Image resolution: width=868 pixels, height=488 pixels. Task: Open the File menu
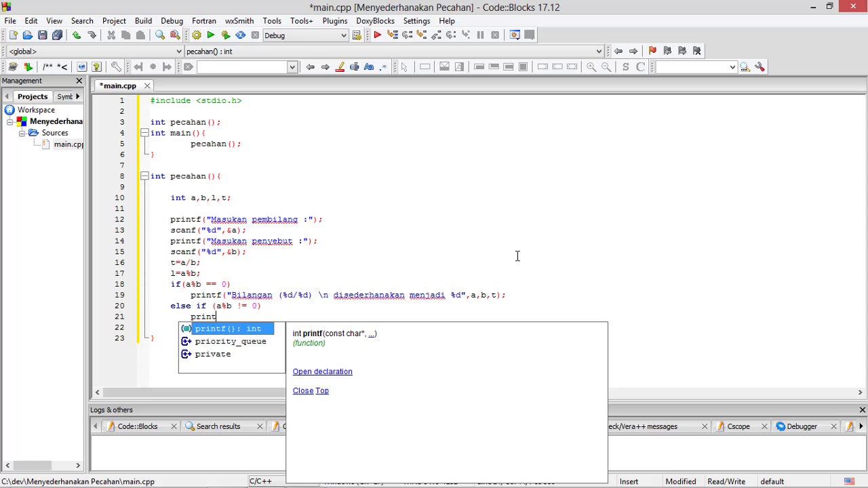pyautogui.click(x=10, y=20)
